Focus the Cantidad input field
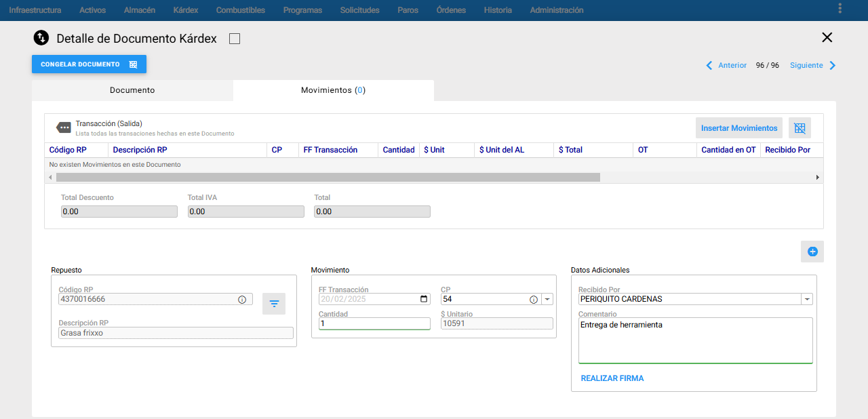The image size is (868, 419). pos(374,323)
